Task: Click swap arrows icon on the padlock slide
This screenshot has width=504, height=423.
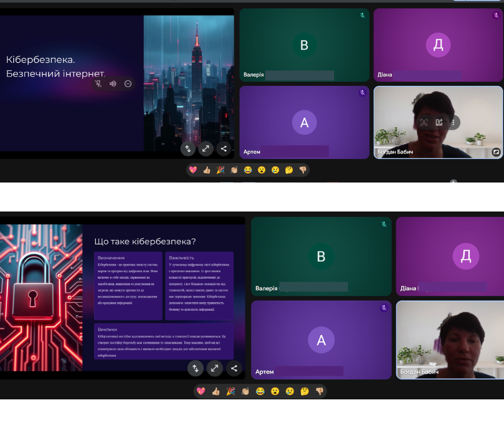Action: coord(196,368)
